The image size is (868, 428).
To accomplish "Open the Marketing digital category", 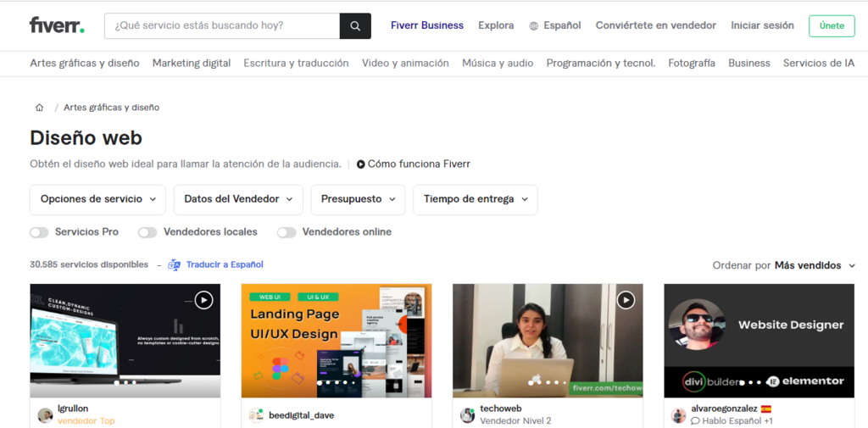I will click(x=192, y=63).
